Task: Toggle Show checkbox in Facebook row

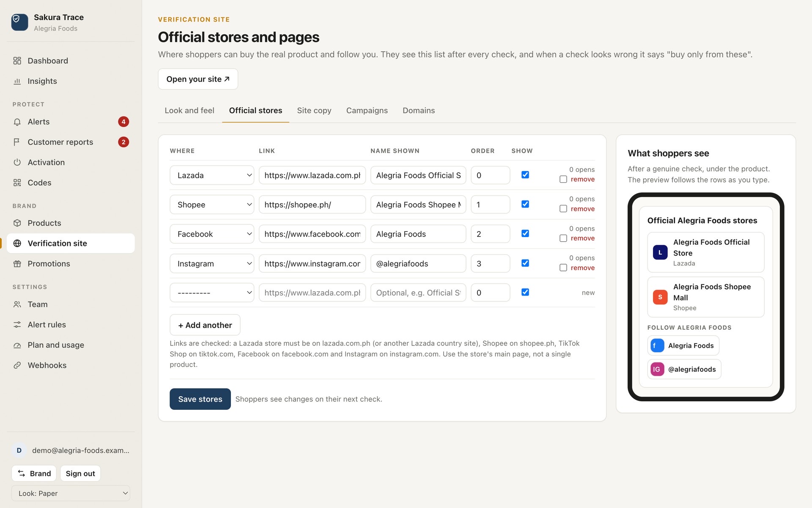Action: tap(525, 233)
